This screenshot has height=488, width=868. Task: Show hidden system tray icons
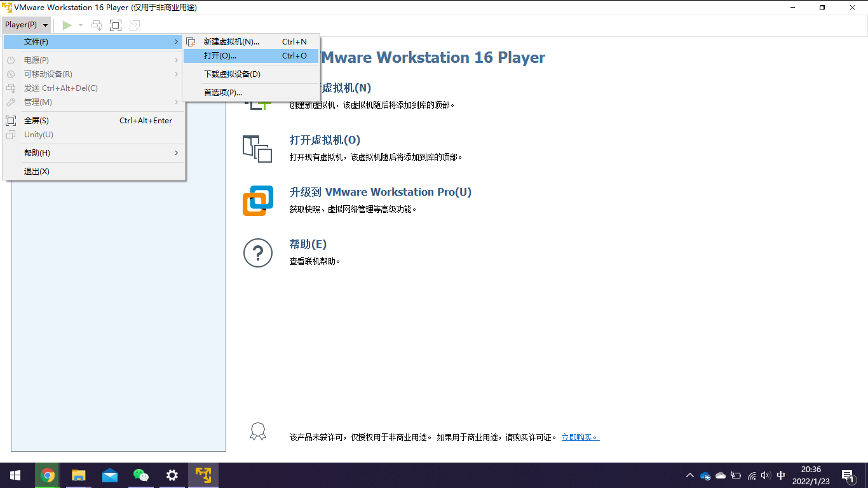(690, 475)
